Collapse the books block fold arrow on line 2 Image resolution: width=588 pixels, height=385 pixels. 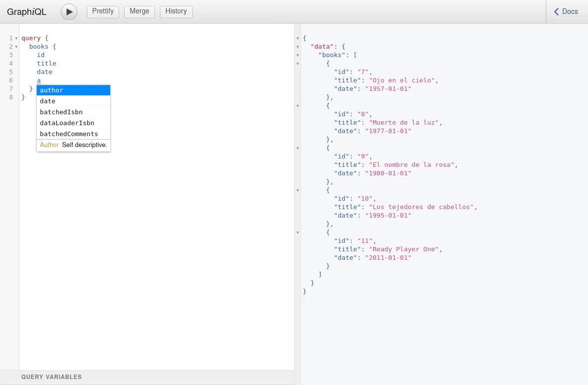coord(16,47)
